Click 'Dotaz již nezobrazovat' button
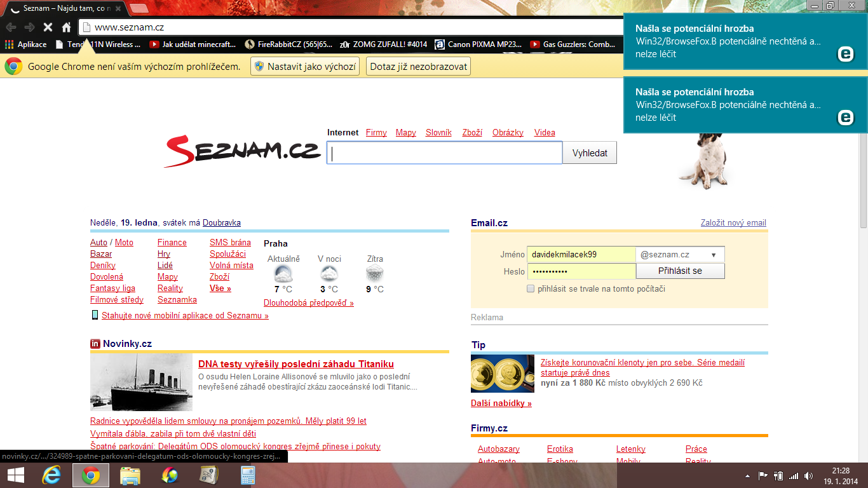This screenshot has height=488, width=868. point(418,66)
